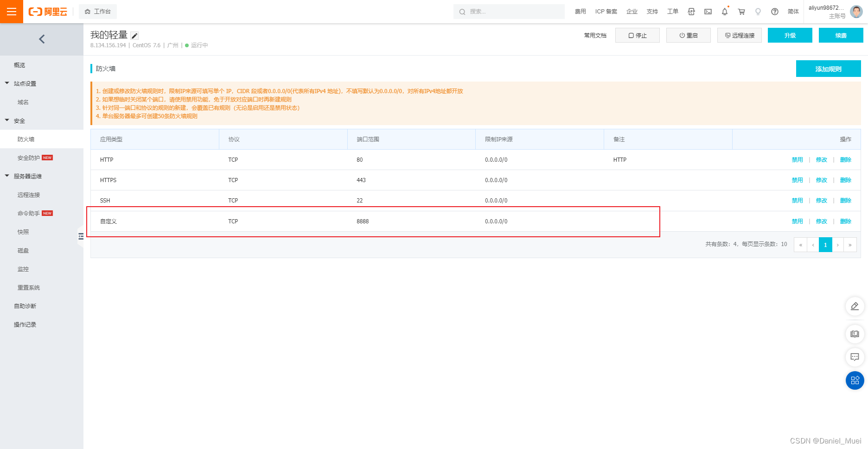Open the notifications bell
This screenshot has height=449, width=868.
point(725,12)
